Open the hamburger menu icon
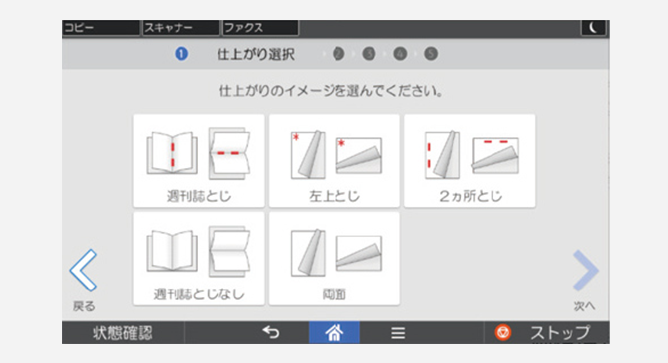Viewport: 668px width, 363px height. point(398,333)
